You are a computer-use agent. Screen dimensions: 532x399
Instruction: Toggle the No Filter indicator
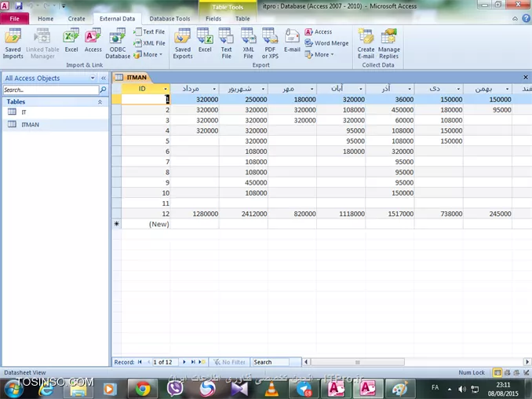coord(229,362)
